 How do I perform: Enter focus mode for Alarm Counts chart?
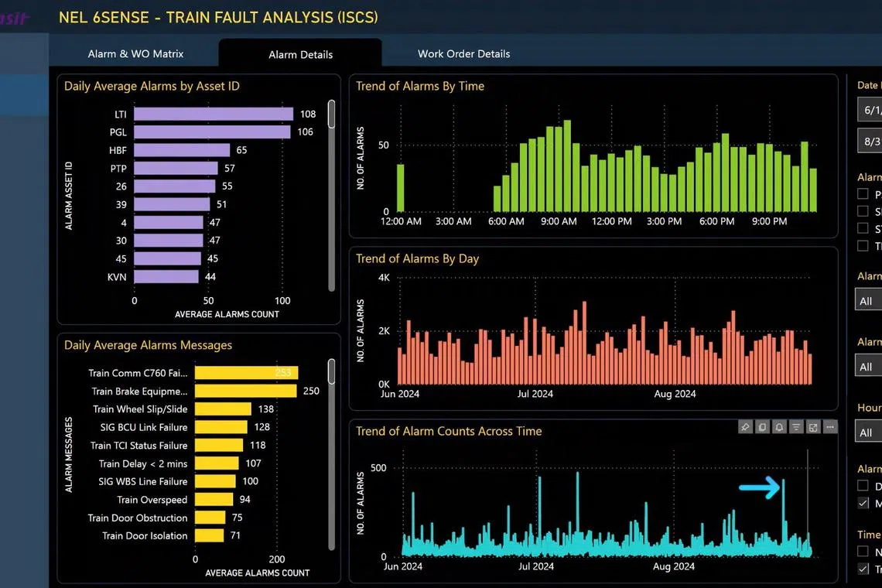click(813, 427)
